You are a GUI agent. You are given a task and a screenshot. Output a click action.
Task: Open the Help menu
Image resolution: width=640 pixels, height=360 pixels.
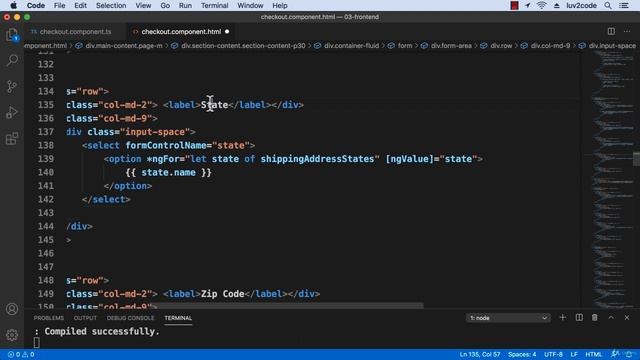[x=280, y=5]
